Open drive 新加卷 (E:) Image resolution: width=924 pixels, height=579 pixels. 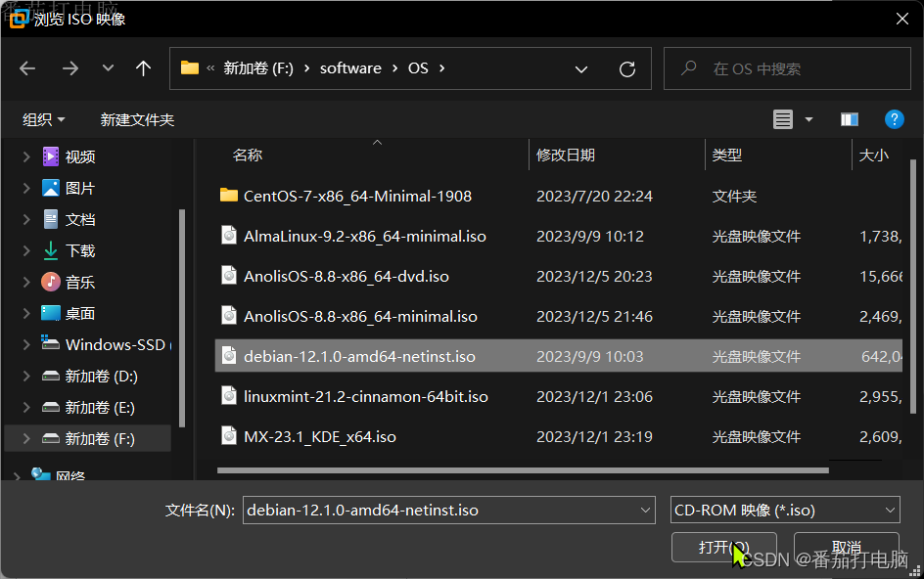100,407
